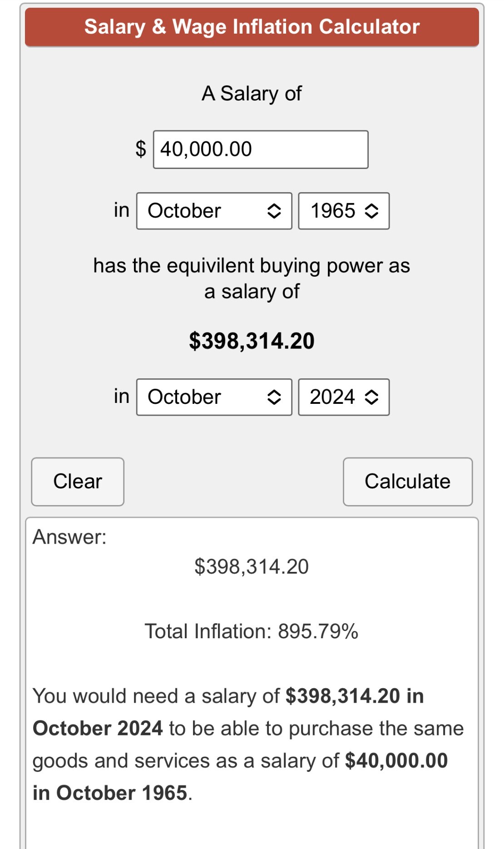Click the "A Salary of" heading text

click(252, 94)
